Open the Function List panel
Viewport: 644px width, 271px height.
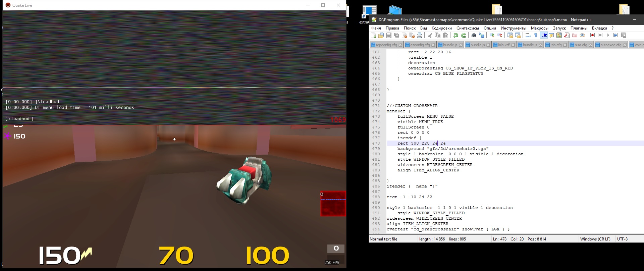567,35
